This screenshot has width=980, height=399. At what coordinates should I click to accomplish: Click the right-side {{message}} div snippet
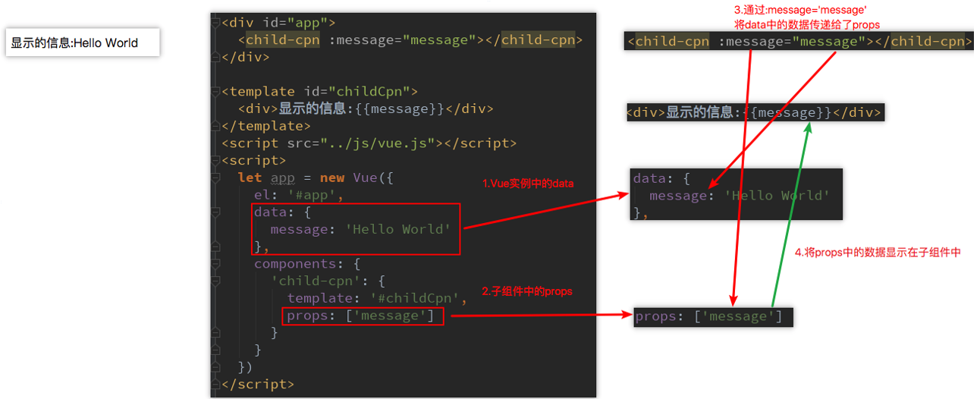coord(755,113)
